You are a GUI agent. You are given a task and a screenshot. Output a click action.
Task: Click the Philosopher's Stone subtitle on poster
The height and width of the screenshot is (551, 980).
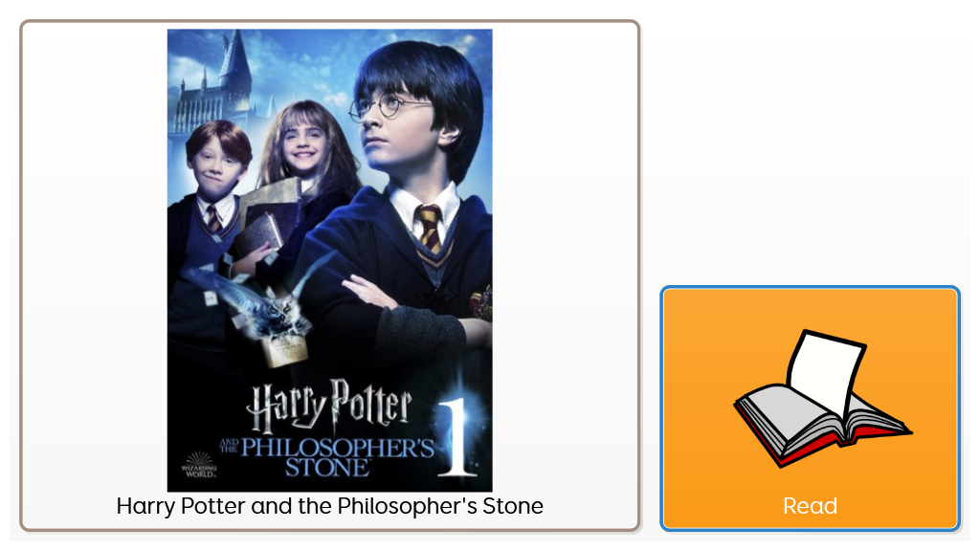point(328,457)
